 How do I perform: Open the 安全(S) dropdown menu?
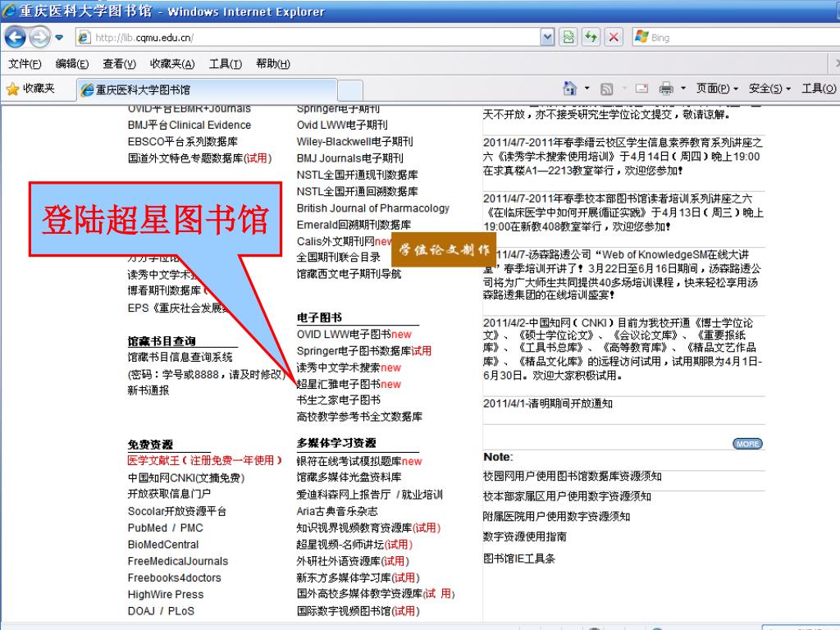point(769,89)
